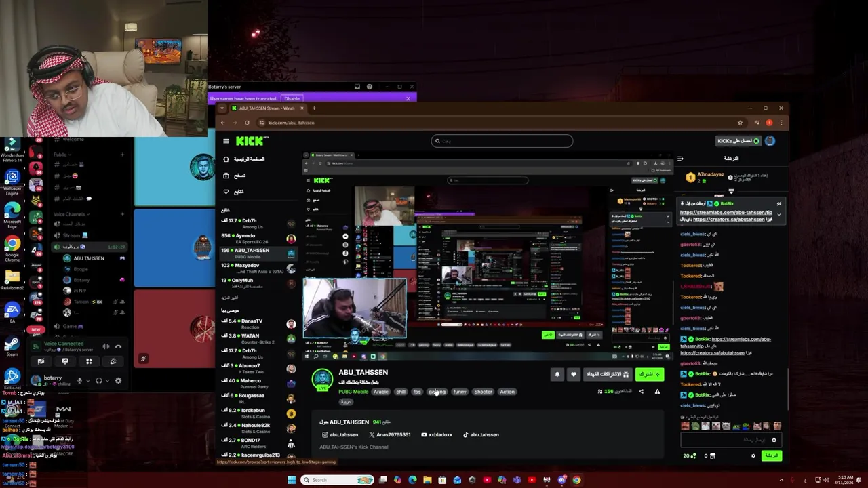
Task: Open the chat shop icon
Action: [x=713, y=456]
